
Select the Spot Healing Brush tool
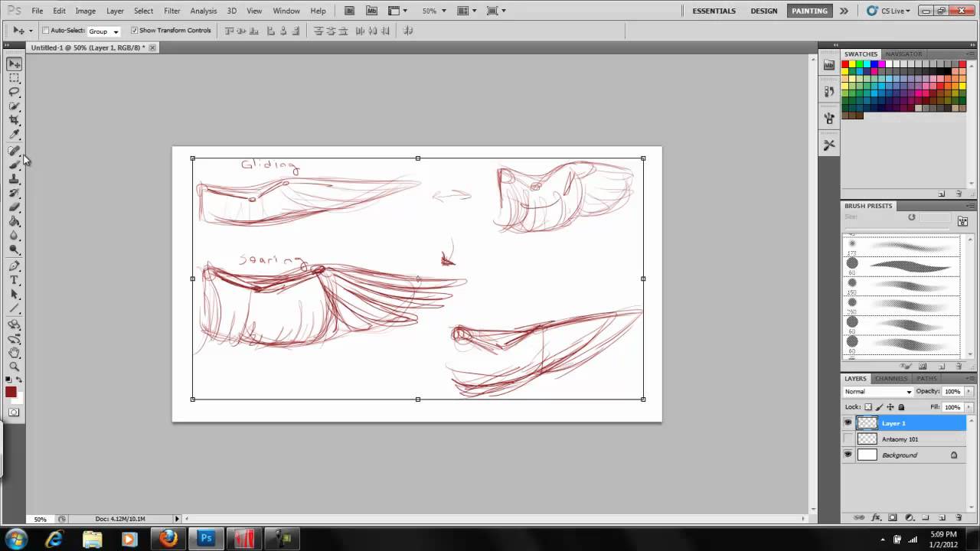[x=14, y=151]
